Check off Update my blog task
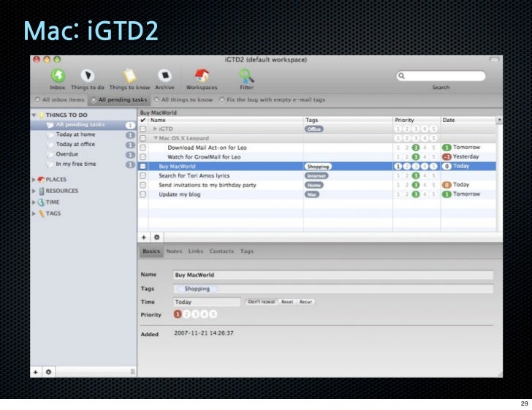532x410 pixels. 142,194
